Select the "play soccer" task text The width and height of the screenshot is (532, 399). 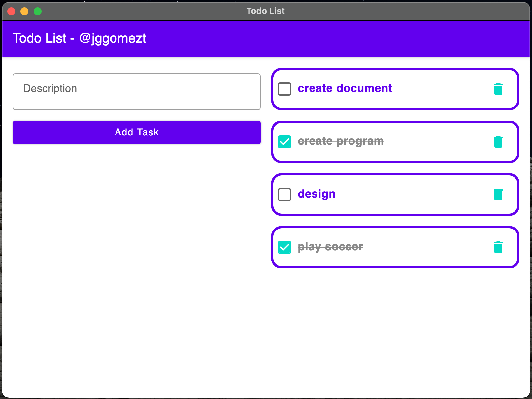(x=330, y=247)
